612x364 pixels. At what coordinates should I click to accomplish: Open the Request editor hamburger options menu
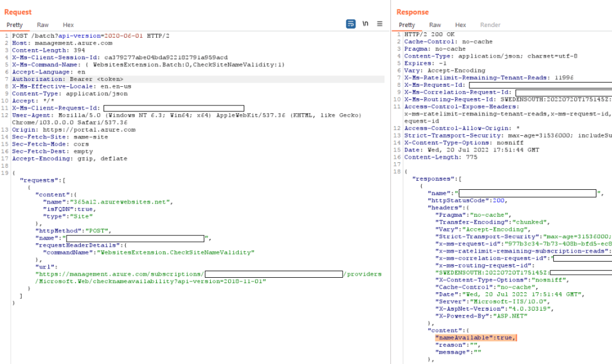click(380, 24)
